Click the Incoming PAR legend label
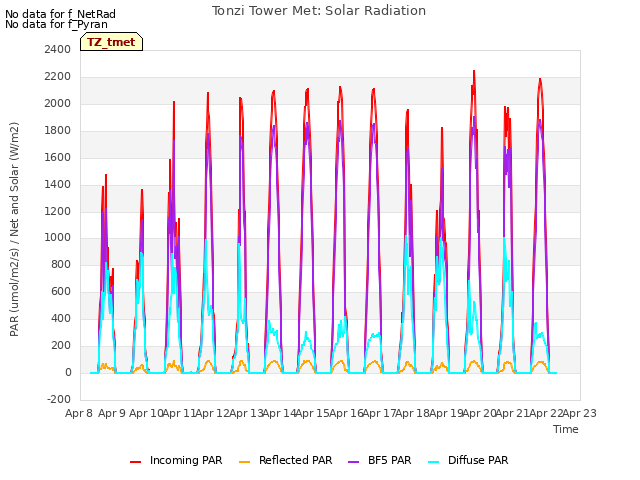 point(186,460)
